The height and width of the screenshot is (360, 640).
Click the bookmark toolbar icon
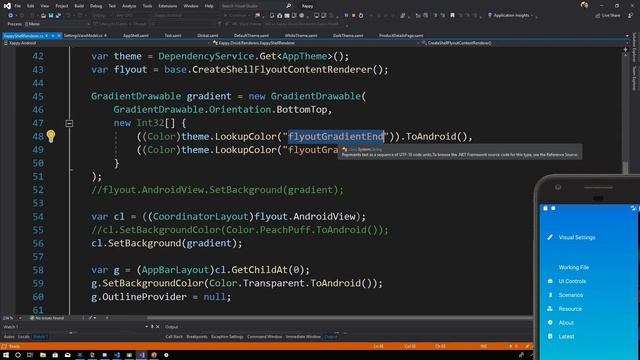452,16
